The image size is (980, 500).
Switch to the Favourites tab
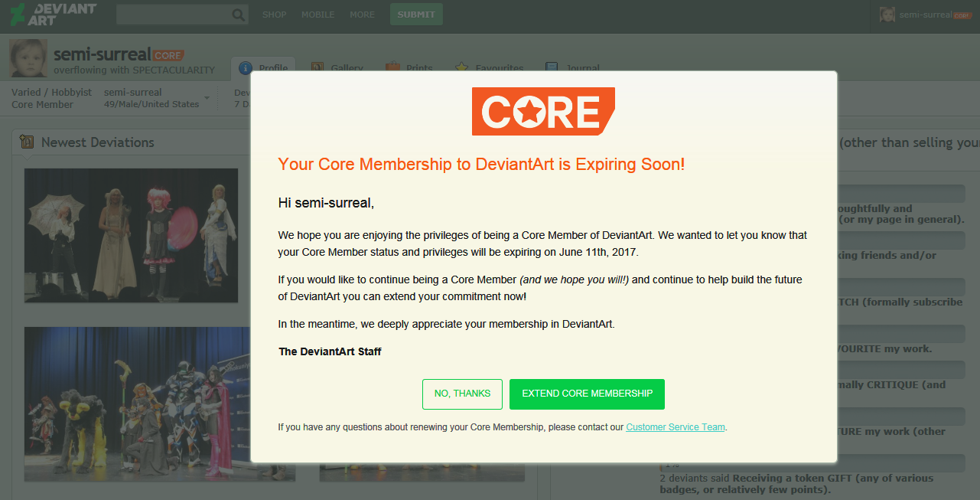pos(490,68)
